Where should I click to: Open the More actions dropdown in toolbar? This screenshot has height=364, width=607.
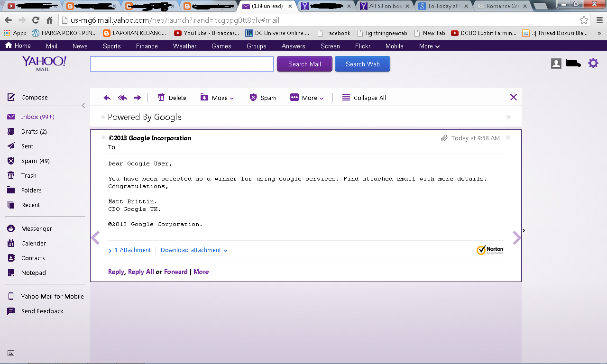[x=307, y=98]
